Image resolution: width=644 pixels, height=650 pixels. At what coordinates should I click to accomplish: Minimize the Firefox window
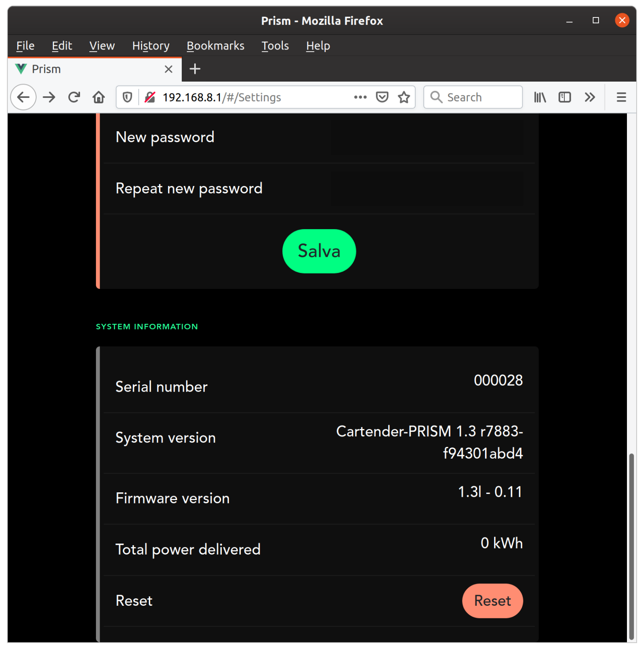pyautogui.click(x=569, y=21)
